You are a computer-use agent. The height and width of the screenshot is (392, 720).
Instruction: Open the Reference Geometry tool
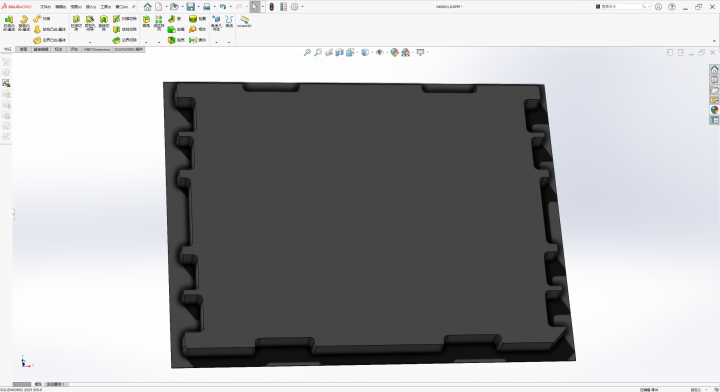point(216,22)
